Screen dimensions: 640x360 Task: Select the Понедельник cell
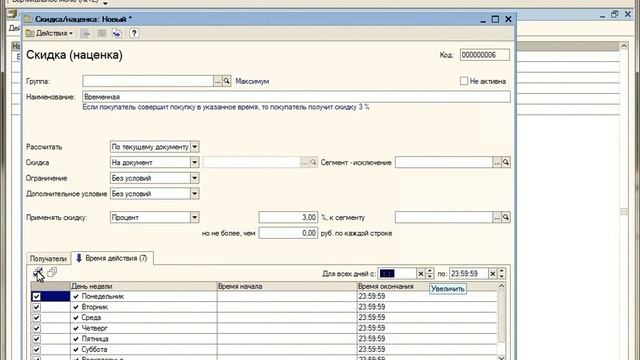pos(144,296)
